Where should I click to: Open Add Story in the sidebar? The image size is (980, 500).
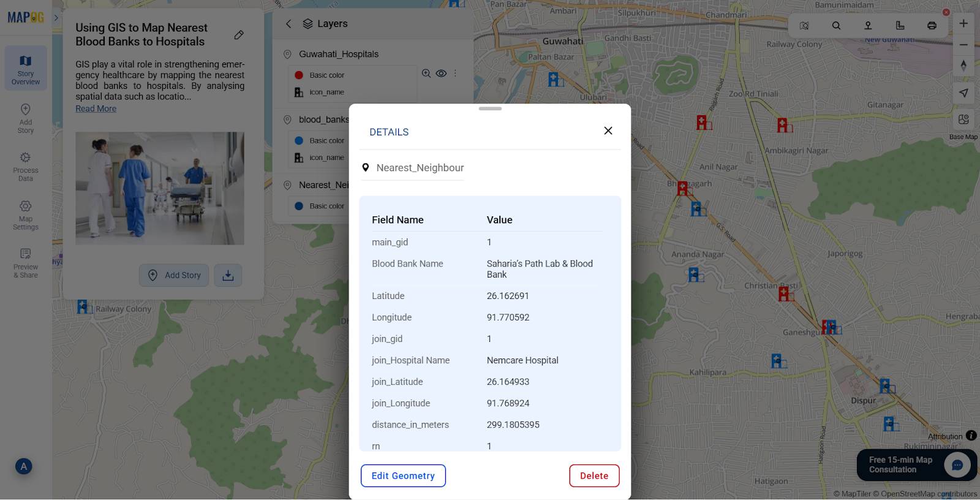(x=26, y=118)
